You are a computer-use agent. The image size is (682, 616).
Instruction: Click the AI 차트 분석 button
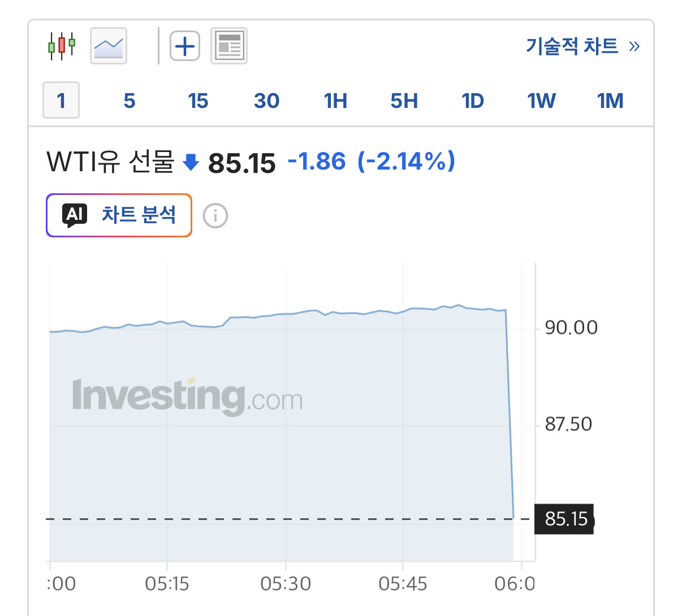click(119, 215)
